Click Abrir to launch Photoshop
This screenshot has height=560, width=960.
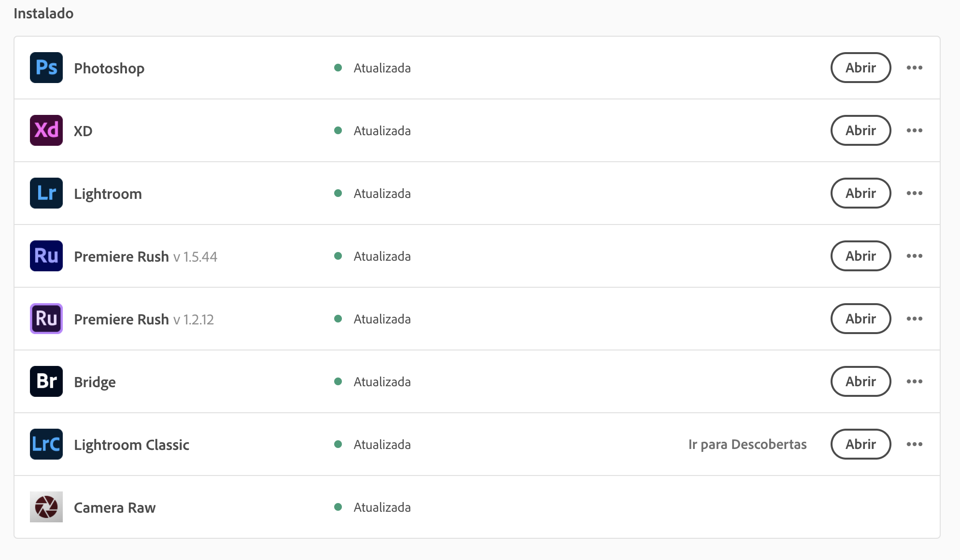(x=861, y=68)
